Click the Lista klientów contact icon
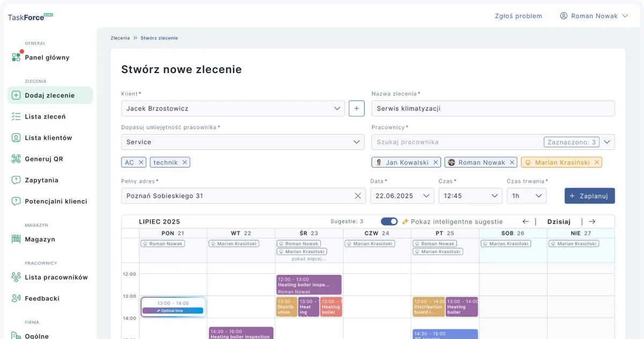The image size is (644, 339). tap(16, 137)
